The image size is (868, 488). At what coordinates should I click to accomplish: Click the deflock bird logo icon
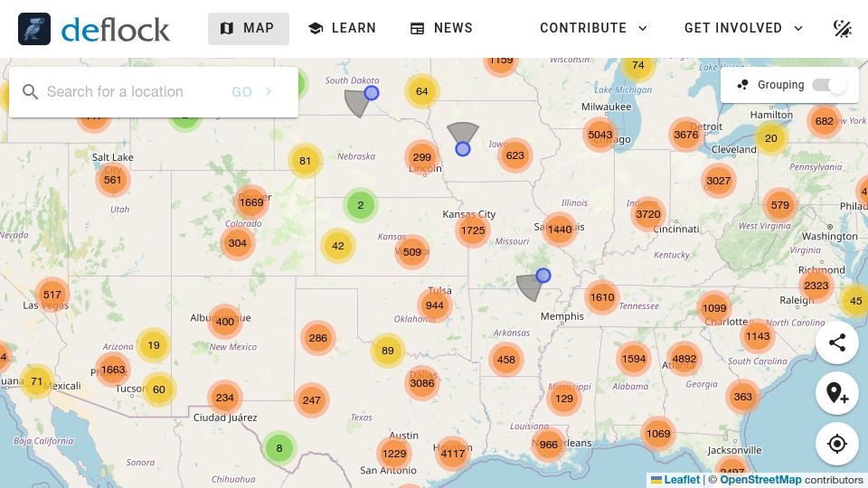tap(34, 29)
